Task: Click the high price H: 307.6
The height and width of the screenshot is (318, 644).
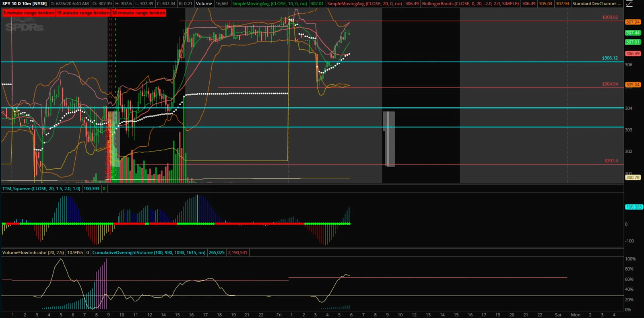Action: (124, 4)
